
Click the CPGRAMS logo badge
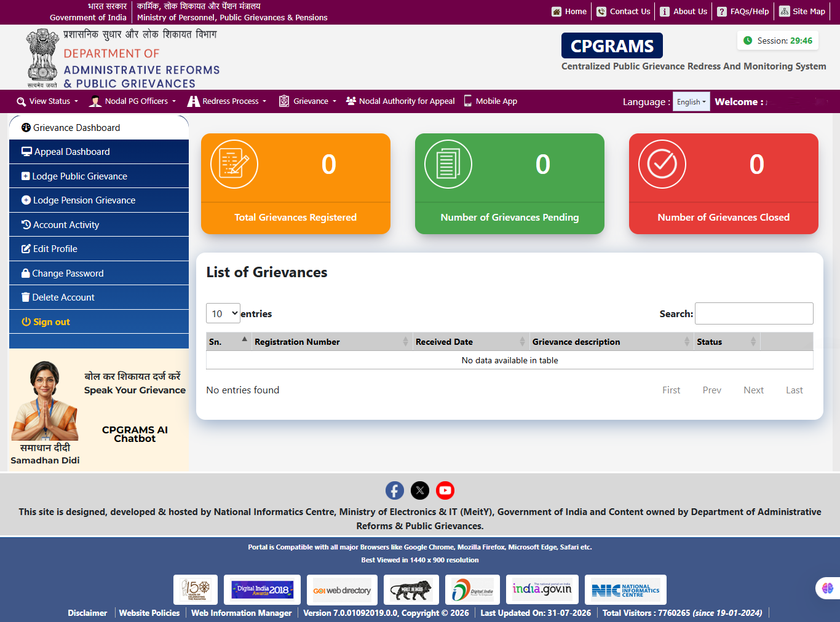point(612,46)
